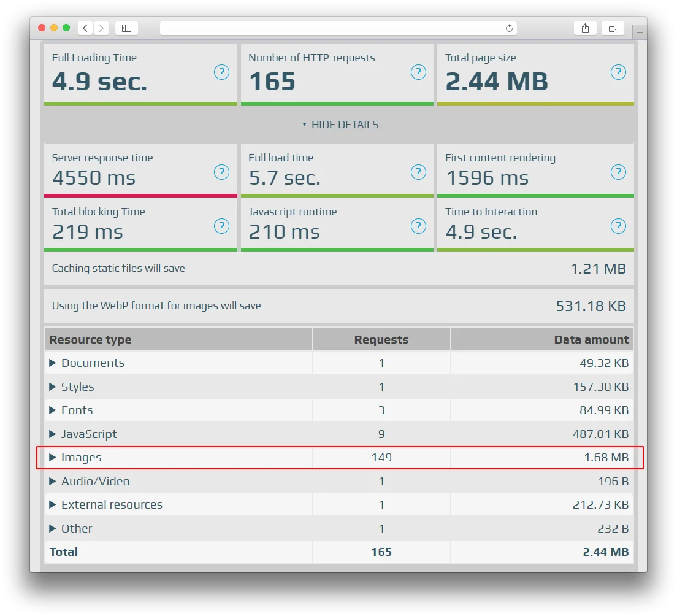This screenshot has height=616, width=677.
Task: Click the Safari share button
Action: [x=585, y=28]
